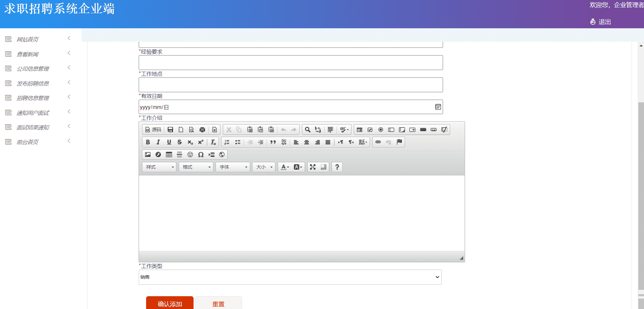Center align text
Screen dimensions: 644x309
307,142
